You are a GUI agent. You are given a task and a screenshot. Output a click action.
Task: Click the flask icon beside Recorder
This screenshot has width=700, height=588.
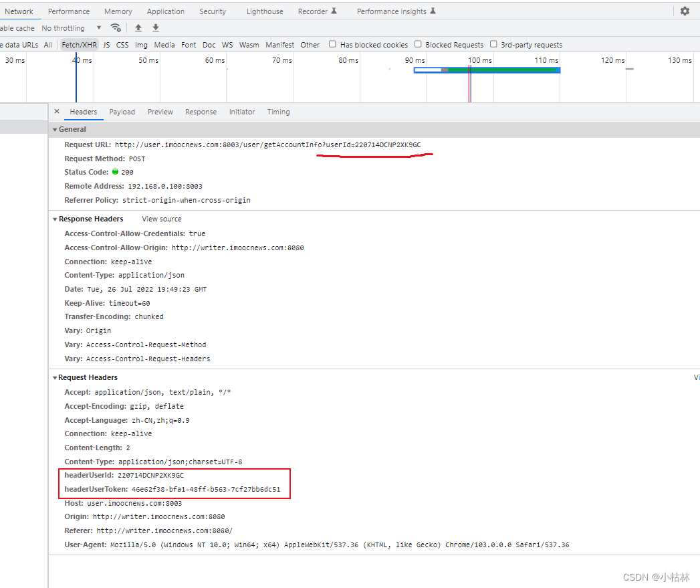[x=334, y=11]
